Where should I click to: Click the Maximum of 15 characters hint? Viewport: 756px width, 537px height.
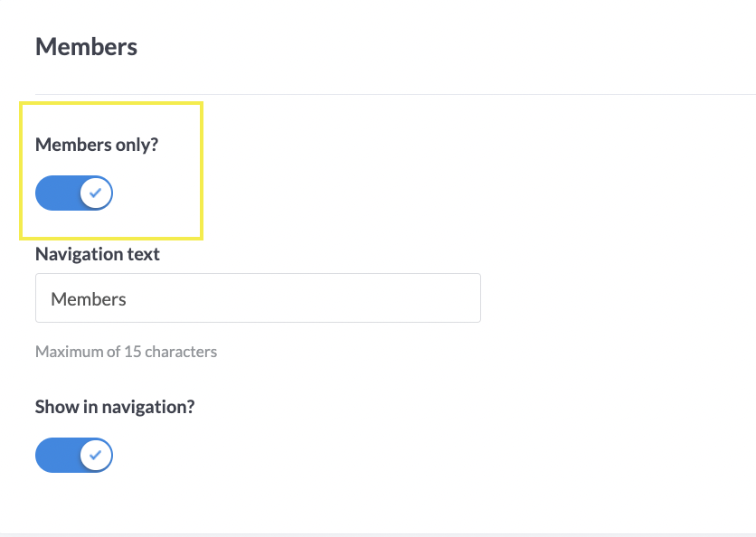(126, 351)
